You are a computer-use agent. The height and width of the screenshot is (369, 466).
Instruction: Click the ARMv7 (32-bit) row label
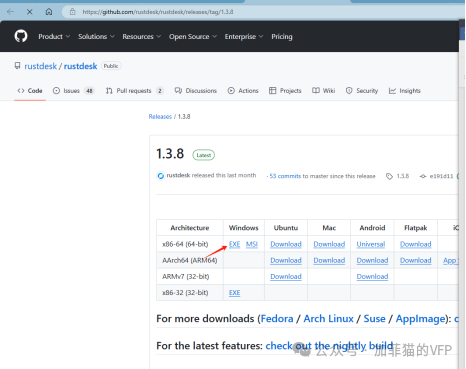(185, 276)
